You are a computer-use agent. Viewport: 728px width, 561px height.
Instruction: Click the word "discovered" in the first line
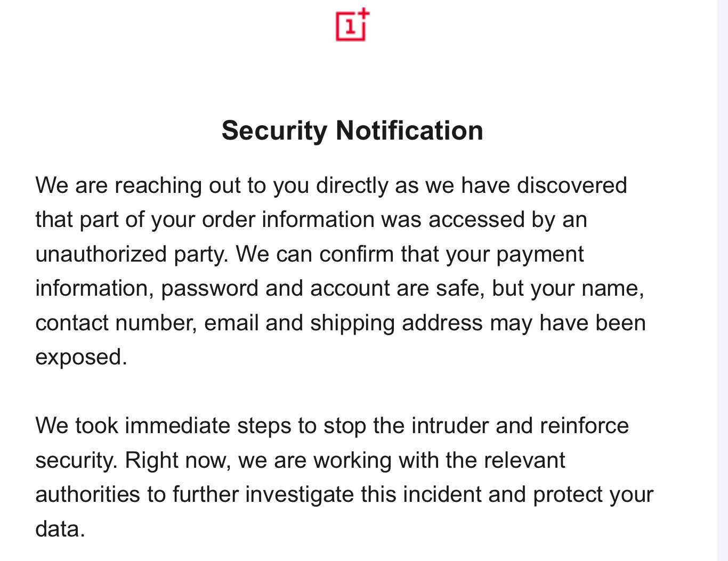tap(572, 185)
